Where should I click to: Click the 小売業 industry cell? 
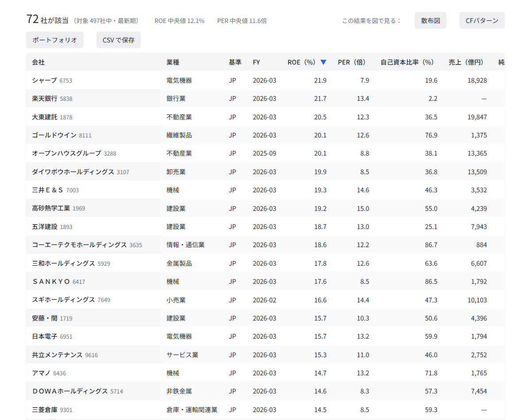pyautogui.click(x=176, y=300)
